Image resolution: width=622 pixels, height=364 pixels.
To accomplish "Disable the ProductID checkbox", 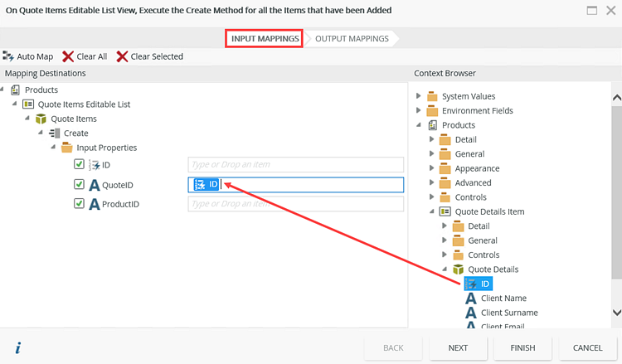I will (79, 203).
